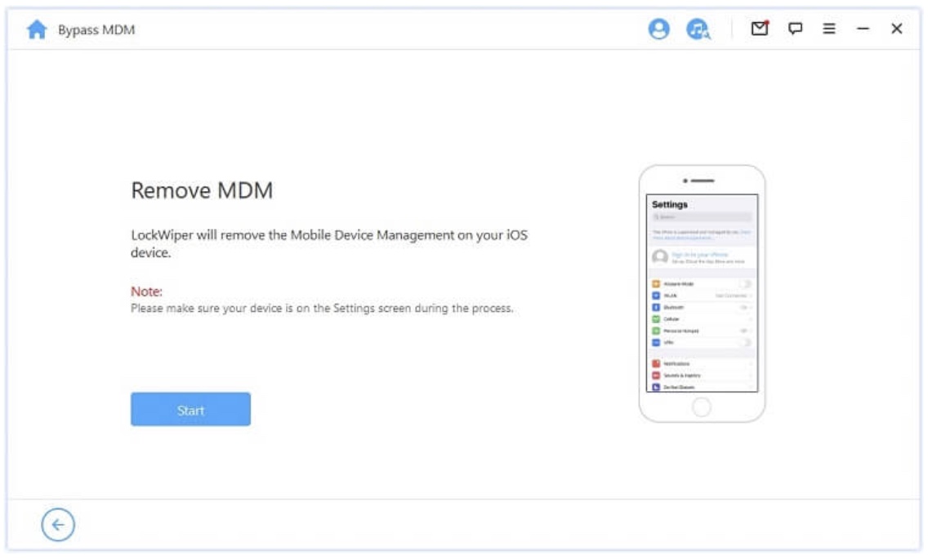Select the text about the Settings screen

click(322, 308)
